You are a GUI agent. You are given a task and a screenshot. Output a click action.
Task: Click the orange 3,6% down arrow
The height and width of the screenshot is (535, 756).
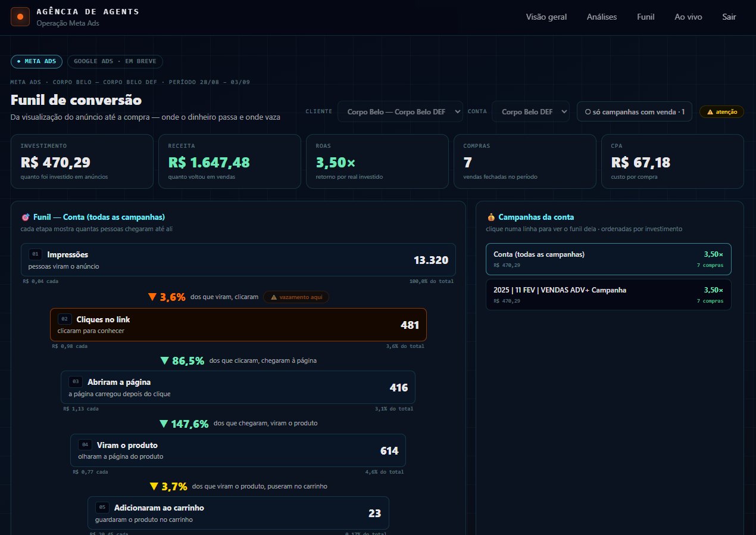tap(152, 297)
